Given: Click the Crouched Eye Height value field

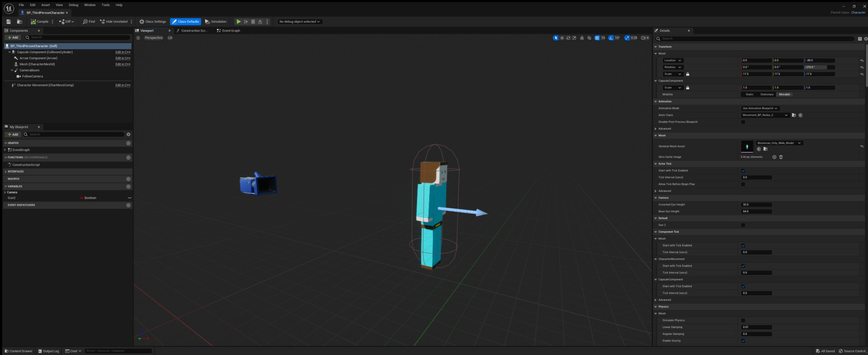Looking at the screenshot, I should click(756, 205).
